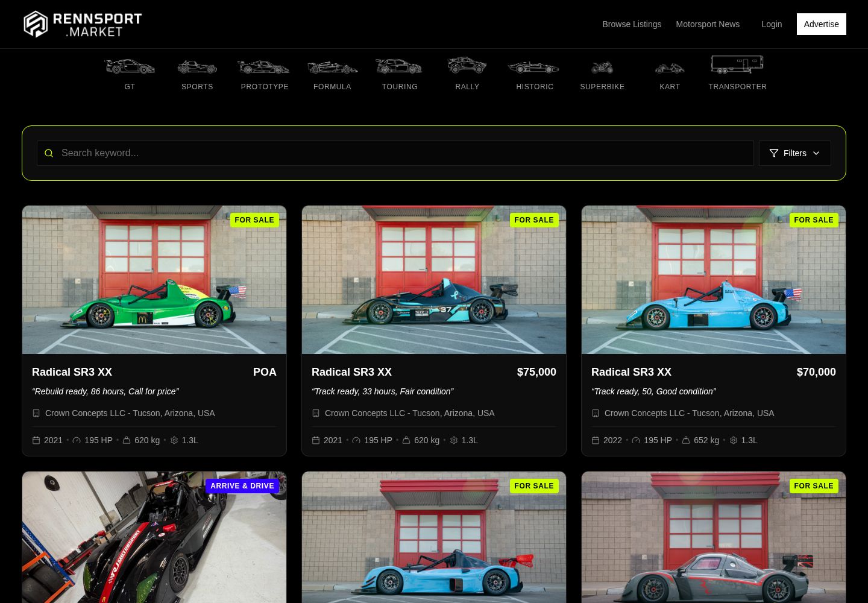Click the Arrive & Drive badge
The width and height of the screenshot is (868, 603).
(242, 486)
